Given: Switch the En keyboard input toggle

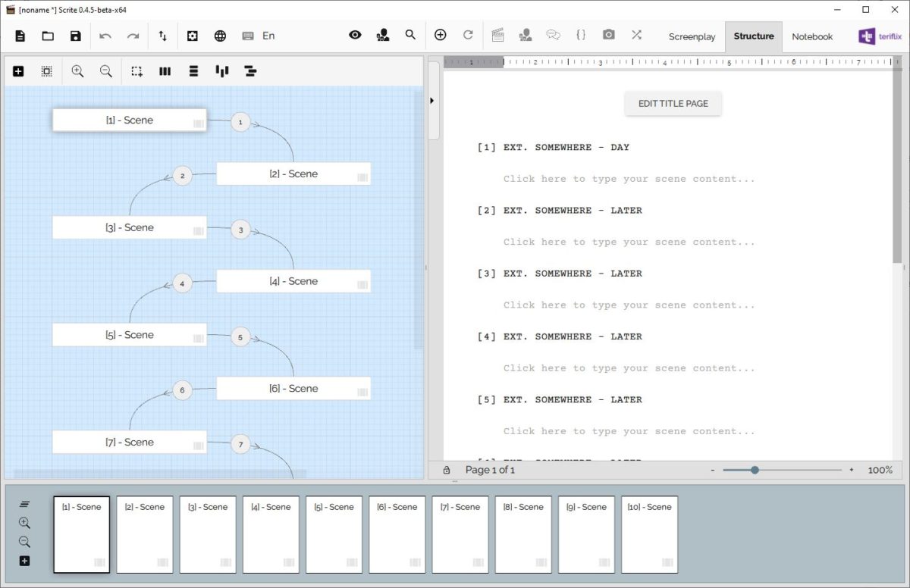Looking at the screenshot, I should click(x=267, y=36).
